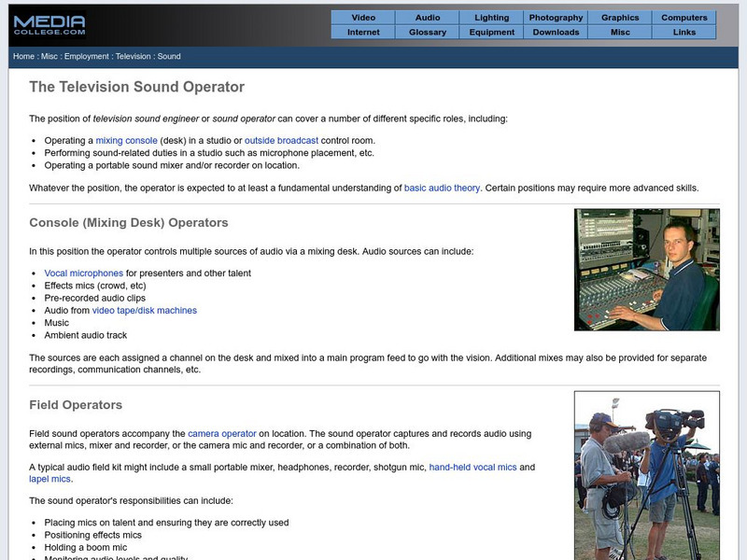Click the Console (Mixing Desk) Operators heading
Screen dimensions: 747x560
pyautogui.click(x=129, y=223)
